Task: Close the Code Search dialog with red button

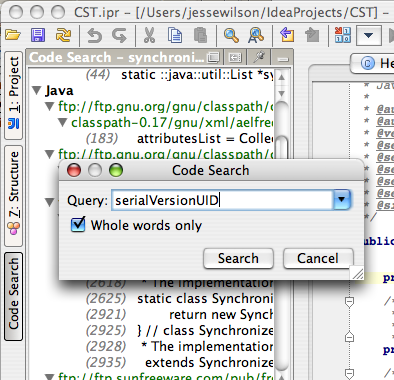Action: (x=74, y=170)
